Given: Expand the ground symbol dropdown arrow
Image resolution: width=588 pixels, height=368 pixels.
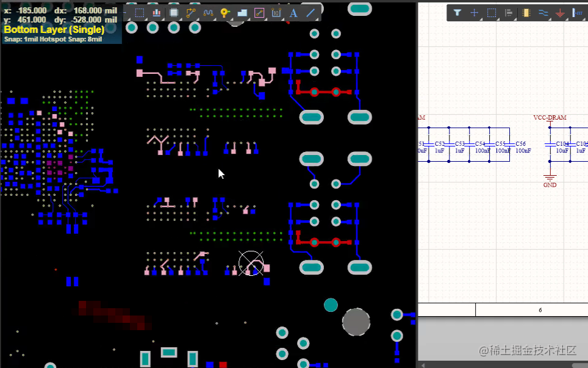Looking at the screenshot, I should (x=567, y=19).
